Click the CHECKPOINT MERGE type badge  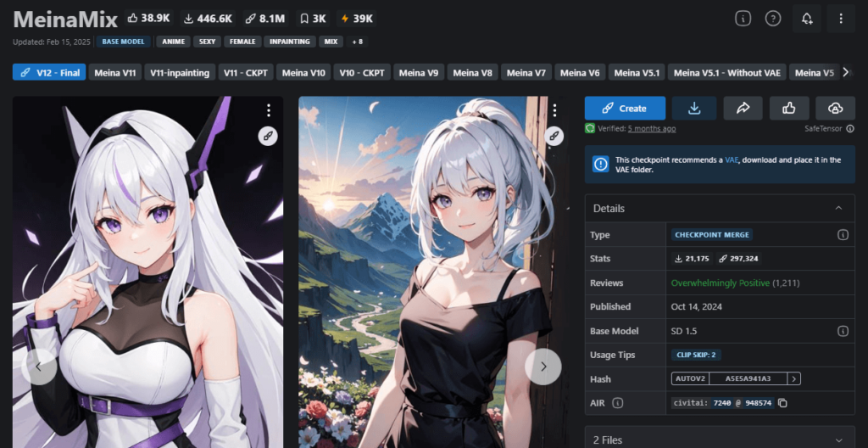click(711, 235)
